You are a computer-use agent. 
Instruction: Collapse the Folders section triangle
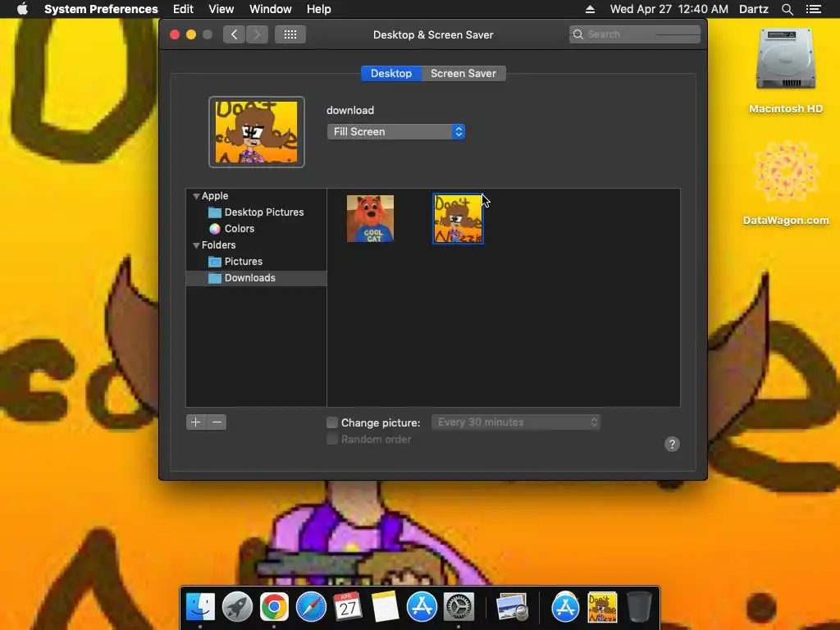196,245
